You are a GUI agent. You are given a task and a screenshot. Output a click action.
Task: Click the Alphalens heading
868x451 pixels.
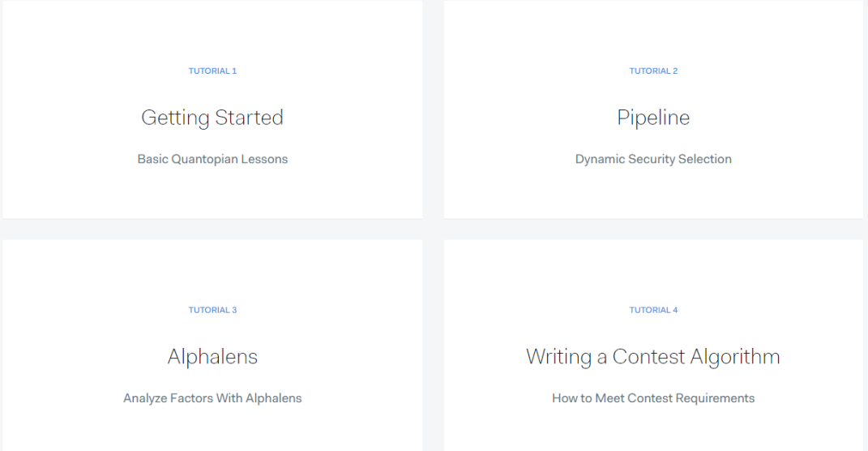pyautogui.click(x=212, y=357)
